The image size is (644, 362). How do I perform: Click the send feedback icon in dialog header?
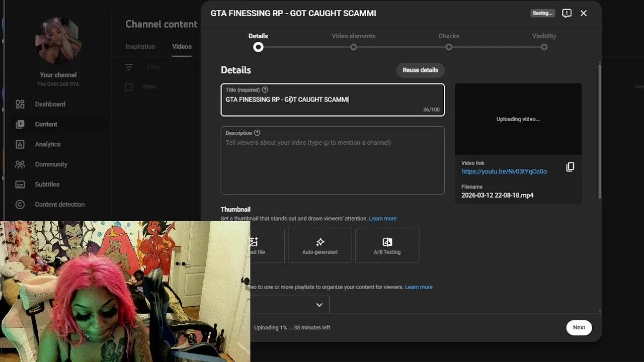[x=567, y=14]
